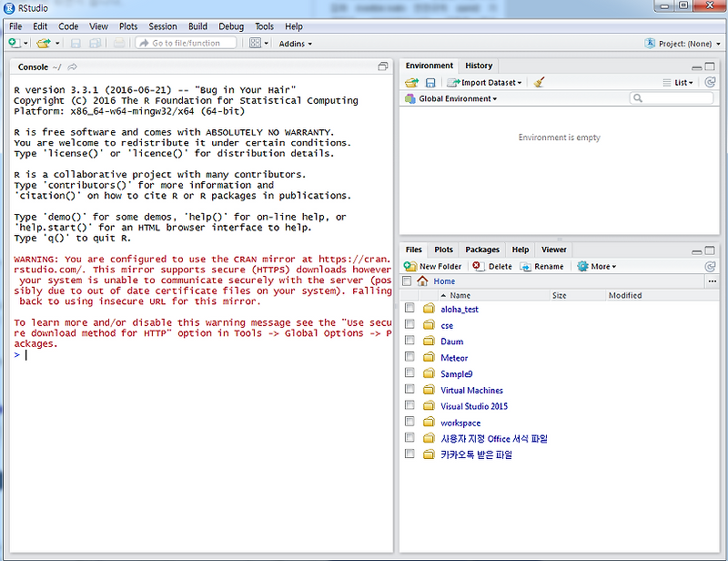Screen dimensions: 728x561
Task: Click the Print icon in toolbar
Action: pos(119,43)
